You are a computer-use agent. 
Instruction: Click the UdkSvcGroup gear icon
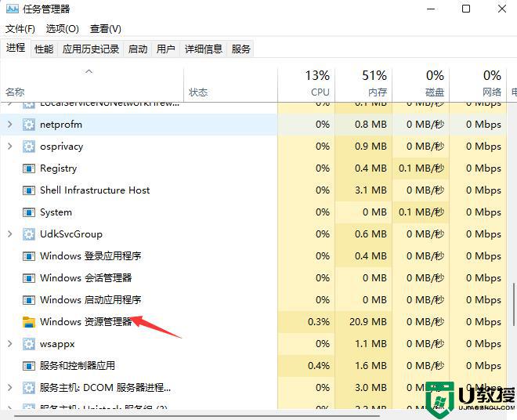[x=29, y=234]
